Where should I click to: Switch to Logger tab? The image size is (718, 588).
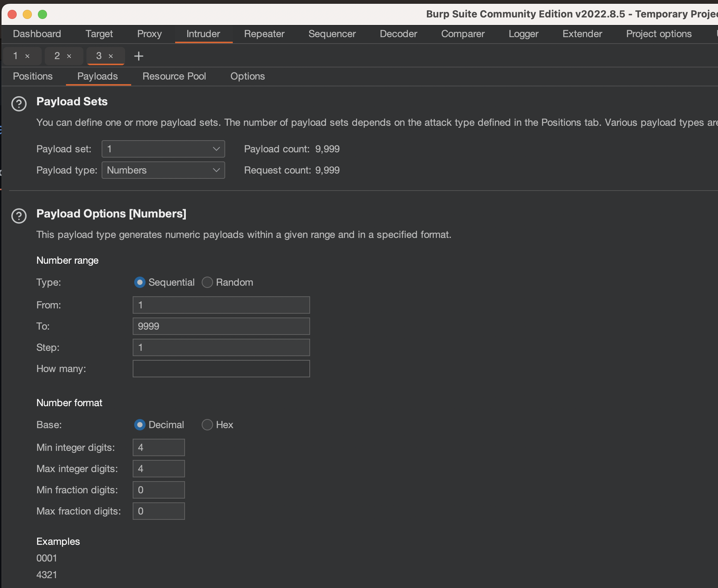tap(524, 34)
